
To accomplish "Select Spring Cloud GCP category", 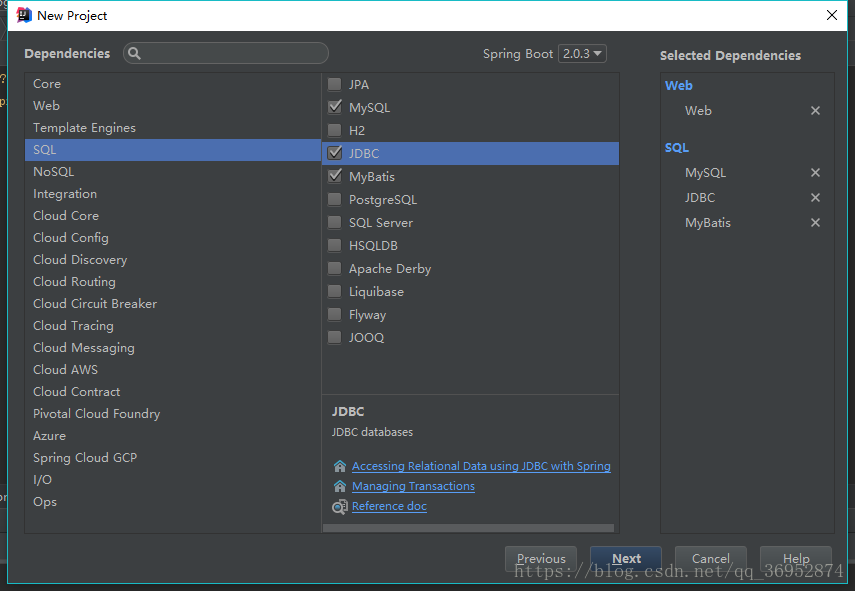I will (173, 457).
